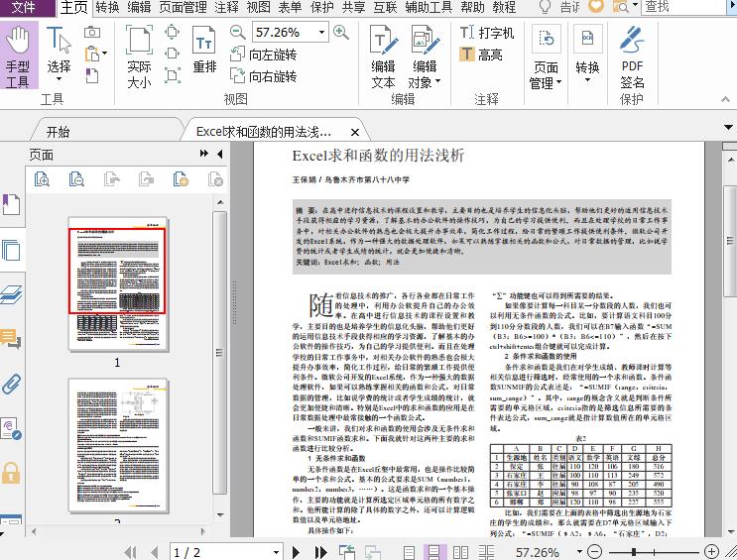Select the Hand tool (手型工具)

pos(18,56)
